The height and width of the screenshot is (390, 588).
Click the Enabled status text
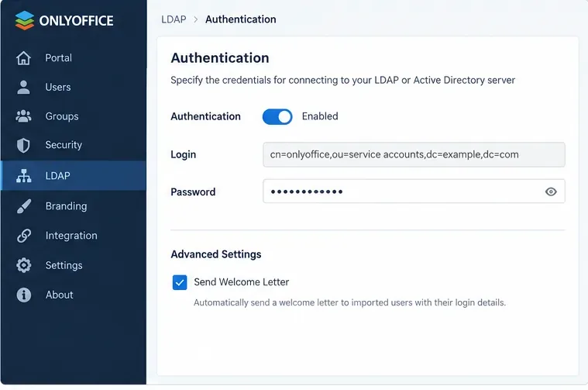pyautogui.click(x=320, y=116)
